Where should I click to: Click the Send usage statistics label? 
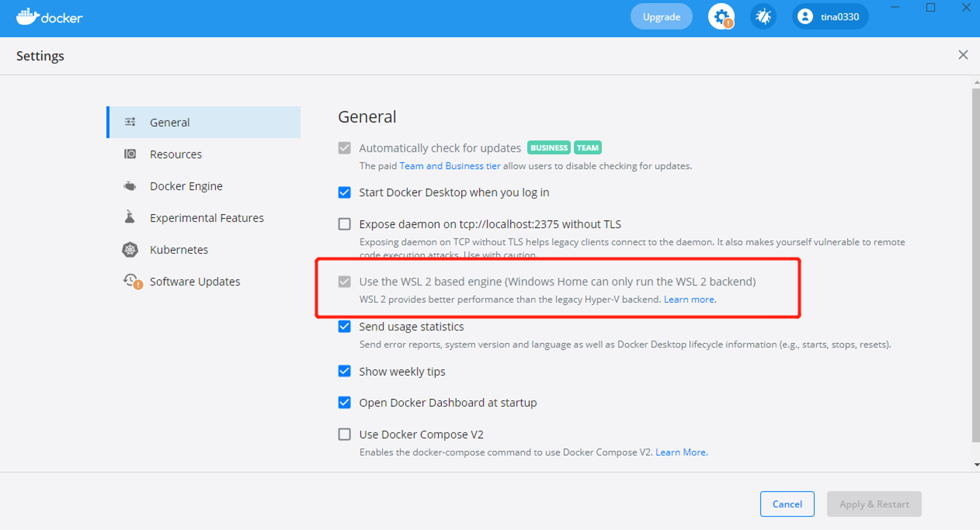[x=411, y=327]
